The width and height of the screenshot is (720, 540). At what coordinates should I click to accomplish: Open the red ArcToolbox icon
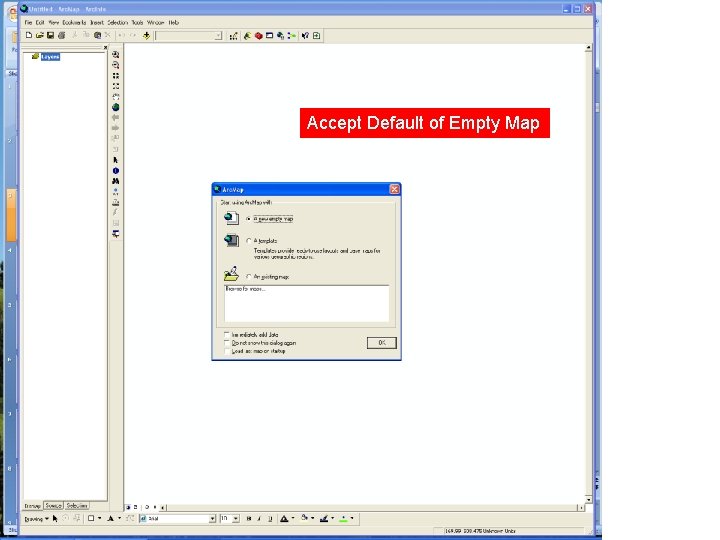click(x=259, y=35)
